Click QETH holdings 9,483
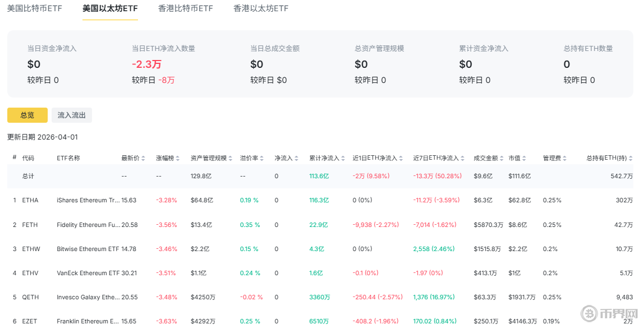Viewport: 644px width, 329px height. coord(625,298)
